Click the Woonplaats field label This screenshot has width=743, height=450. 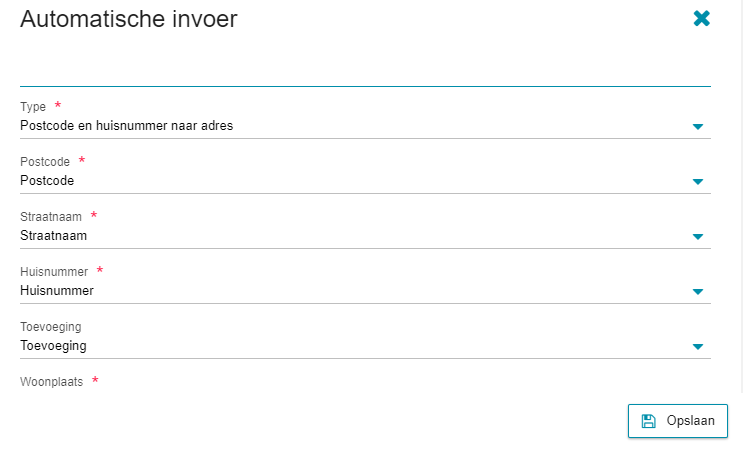(51, 382)
